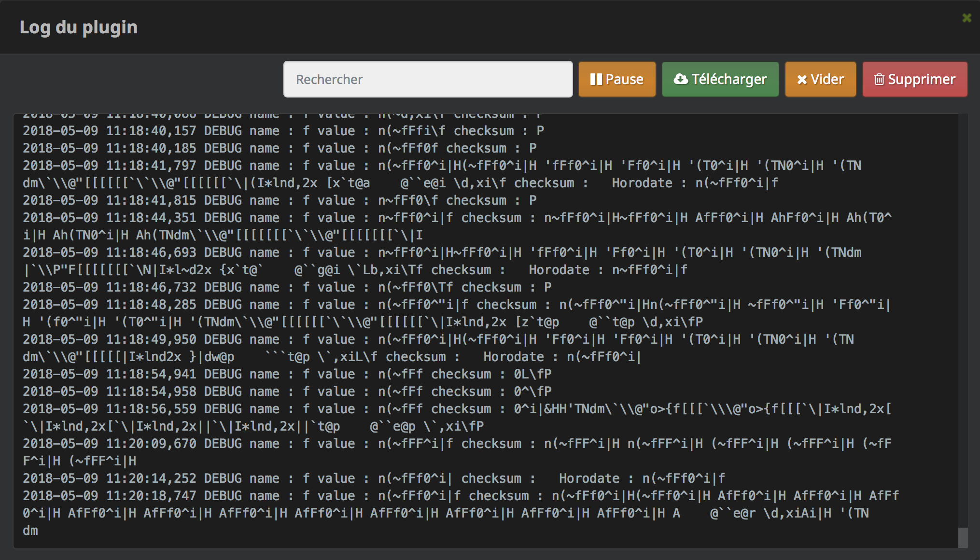980x560 pixels.
Task: Click the log line at 11:20:14,252
Action: coord(374,478)
